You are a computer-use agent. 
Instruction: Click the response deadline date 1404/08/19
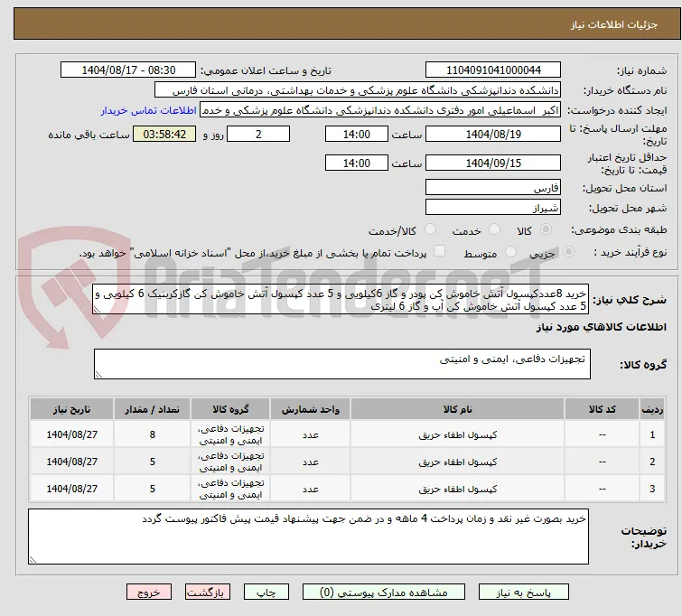pyautogui.click(x=493, y=134)
